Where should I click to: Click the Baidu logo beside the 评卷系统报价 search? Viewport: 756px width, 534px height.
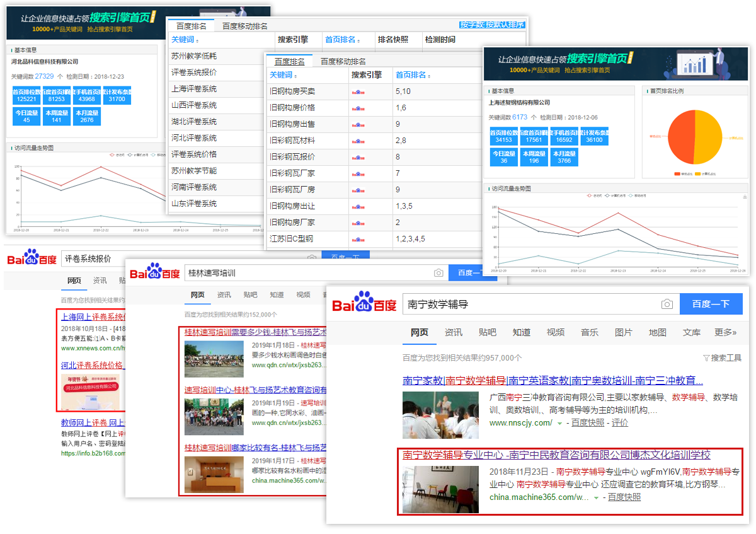click(x=31, y=258)
